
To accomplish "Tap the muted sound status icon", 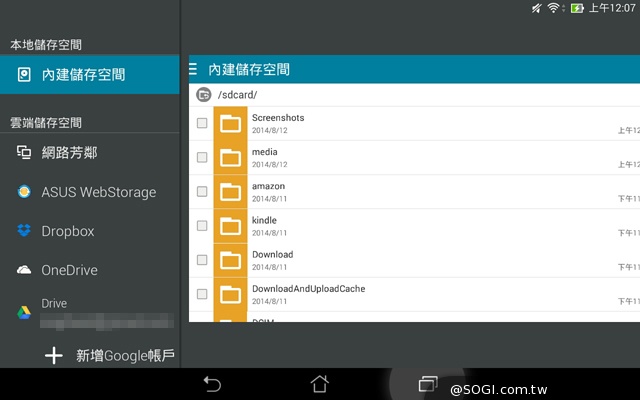I will 536,8.
